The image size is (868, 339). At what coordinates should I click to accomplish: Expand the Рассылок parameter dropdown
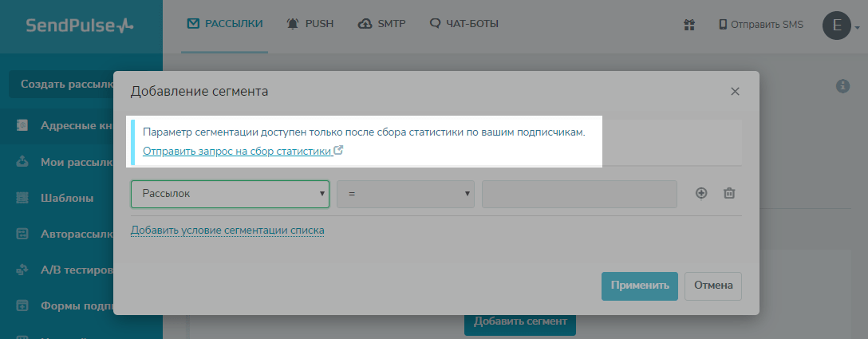(x=230, y=194)
